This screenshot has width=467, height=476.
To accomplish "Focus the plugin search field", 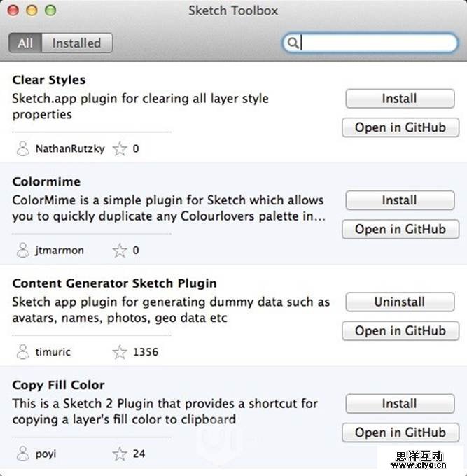I will pyautogui.click(x=378, y=43).
